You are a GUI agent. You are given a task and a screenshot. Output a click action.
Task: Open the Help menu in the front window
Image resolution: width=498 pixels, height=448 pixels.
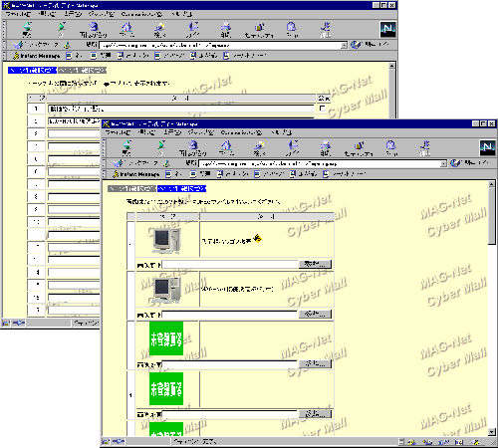[x=282, y=132]
